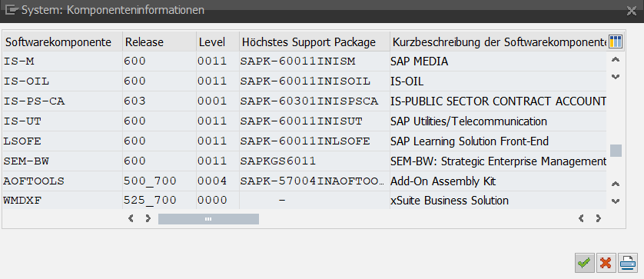Screen dimensions: 644x279
Task: Cancel with the red X button
Action: pos(606,262)
